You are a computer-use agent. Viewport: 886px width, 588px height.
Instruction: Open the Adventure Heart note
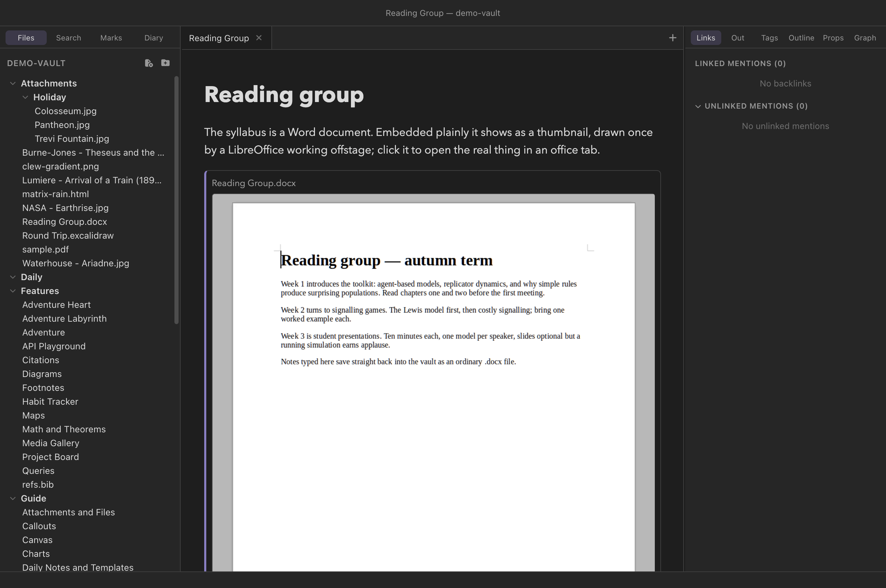[56, 305]
